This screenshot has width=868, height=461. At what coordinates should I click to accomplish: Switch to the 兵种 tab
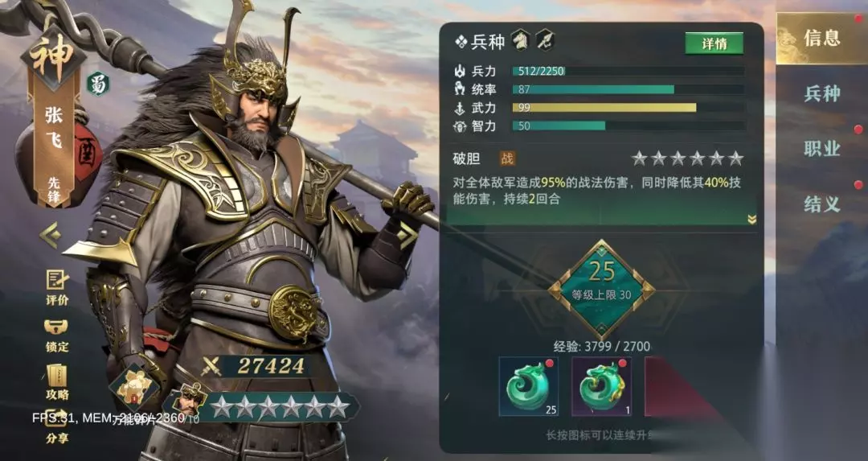pos(822,93)
